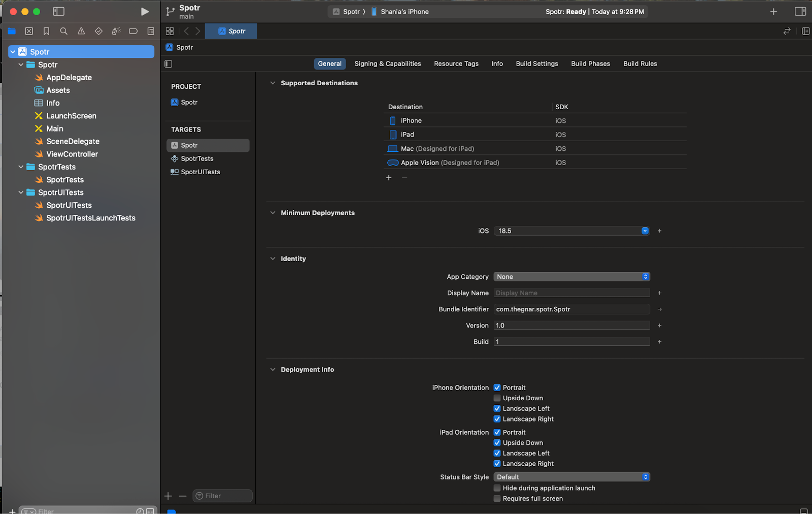Collapse the SpotrUITests folder in navigator
Image resolution: width=812 pixels, height=514 pixels.
21,192
